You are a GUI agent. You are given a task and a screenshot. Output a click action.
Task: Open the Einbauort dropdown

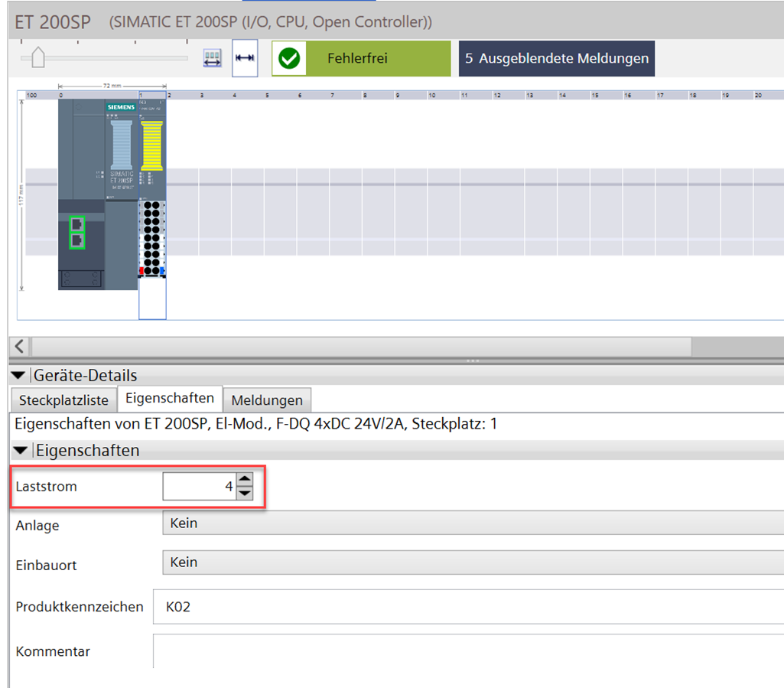473,562
